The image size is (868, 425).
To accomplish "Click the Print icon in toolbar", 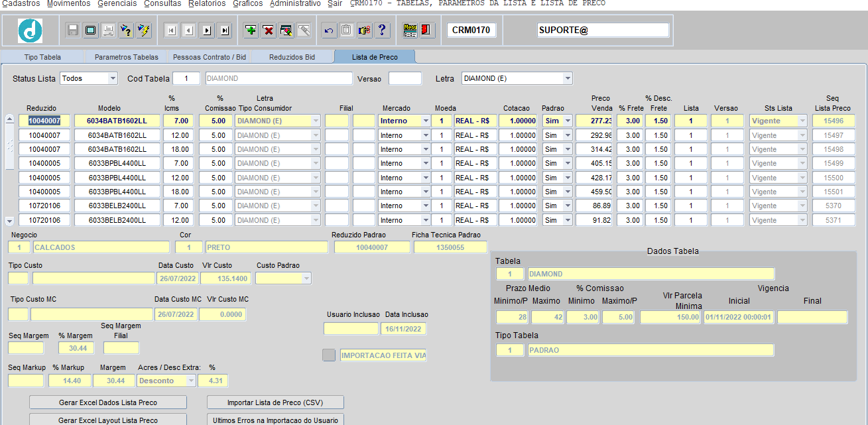I will (x=109, y=30).
